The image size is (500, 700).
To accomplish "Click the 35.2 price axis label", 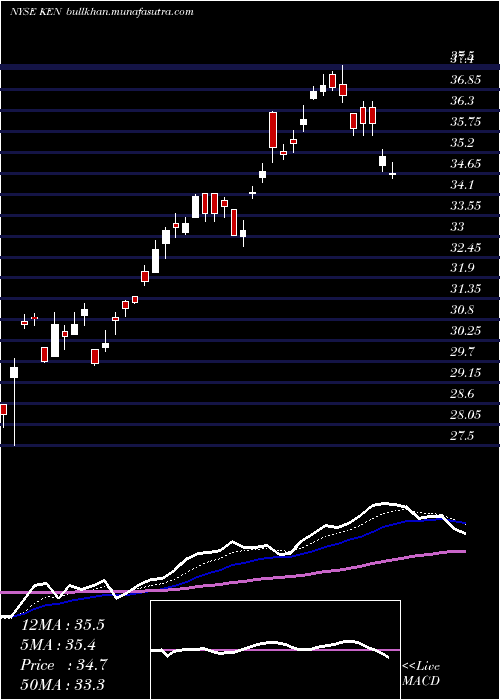I will click(x=462, y=143).
